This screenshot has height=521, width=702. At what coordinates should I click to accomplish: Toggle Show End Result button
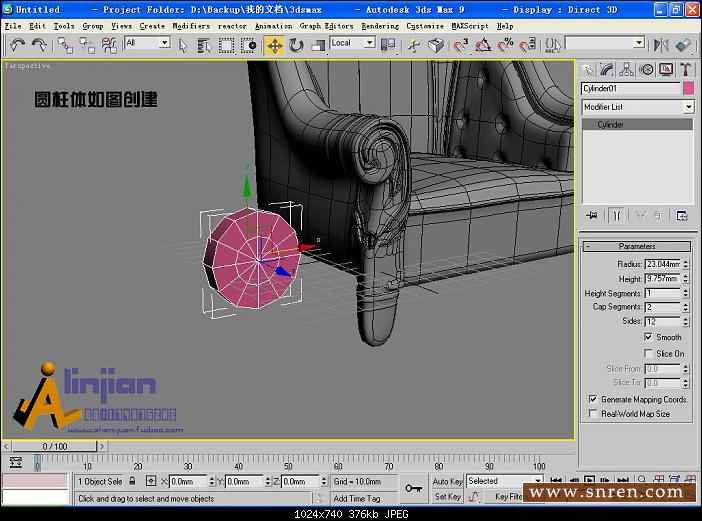point(616,216)
